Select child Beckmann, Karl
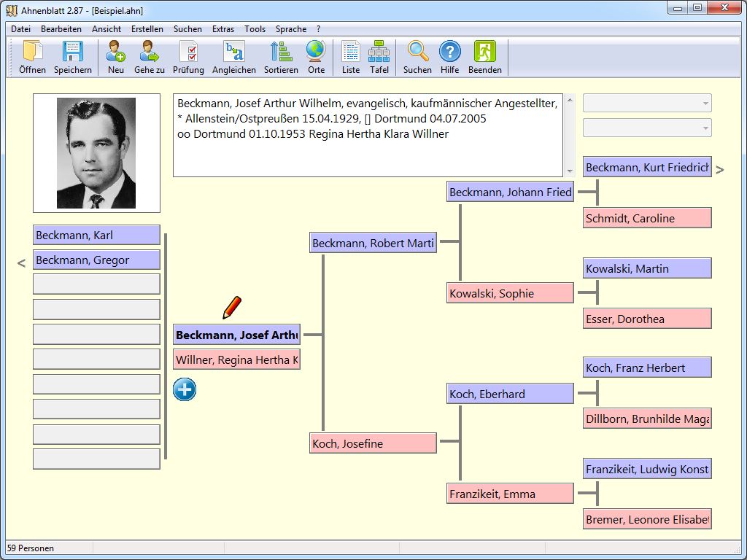 tap(96, 236)
